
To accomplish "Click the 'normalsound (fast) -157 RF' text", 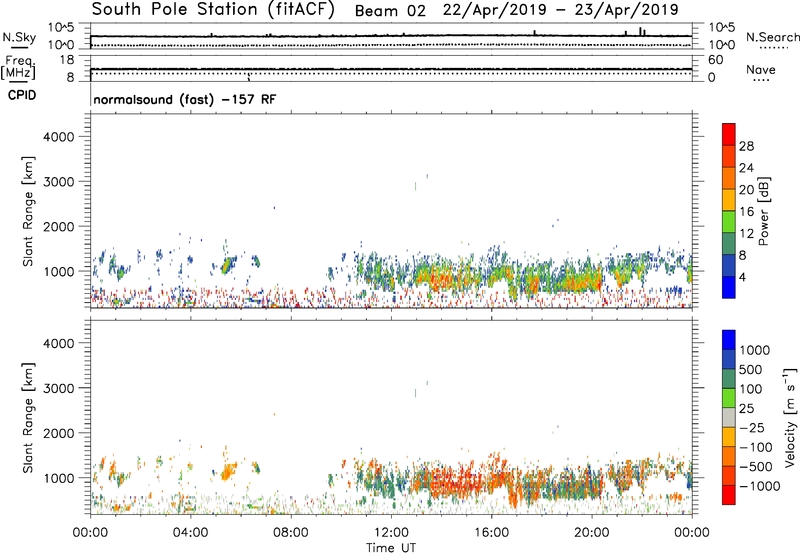I will click(185, 99).
